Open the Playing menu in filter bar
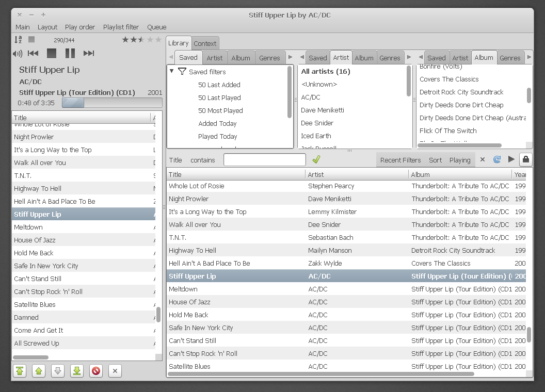 pos(460,160)
